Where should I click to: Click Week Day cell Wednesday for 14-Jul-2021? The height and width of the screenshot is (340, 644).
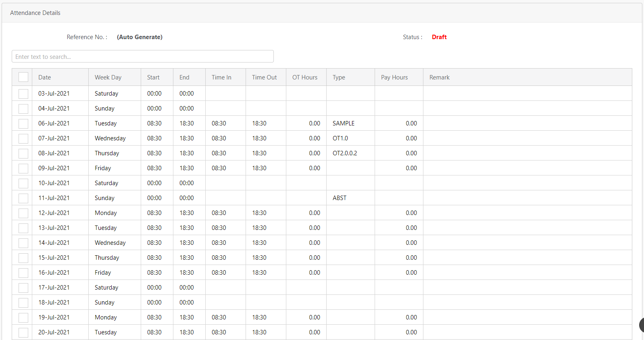(x=115, y=243)
